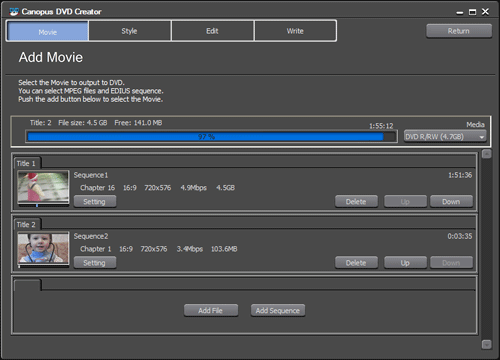Switch to the Movie tab
The width and height of the screenshot is (500, 360).
[x=47, y=31]
